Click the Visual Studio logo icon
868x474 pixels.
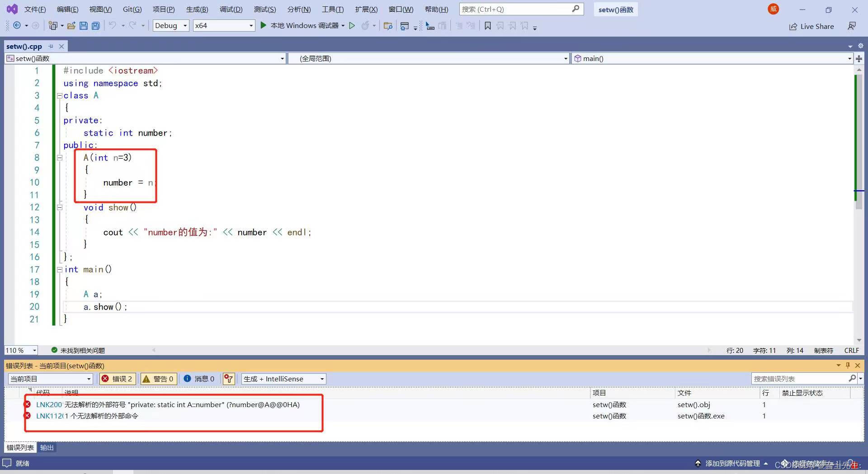[x=12, y=9]
